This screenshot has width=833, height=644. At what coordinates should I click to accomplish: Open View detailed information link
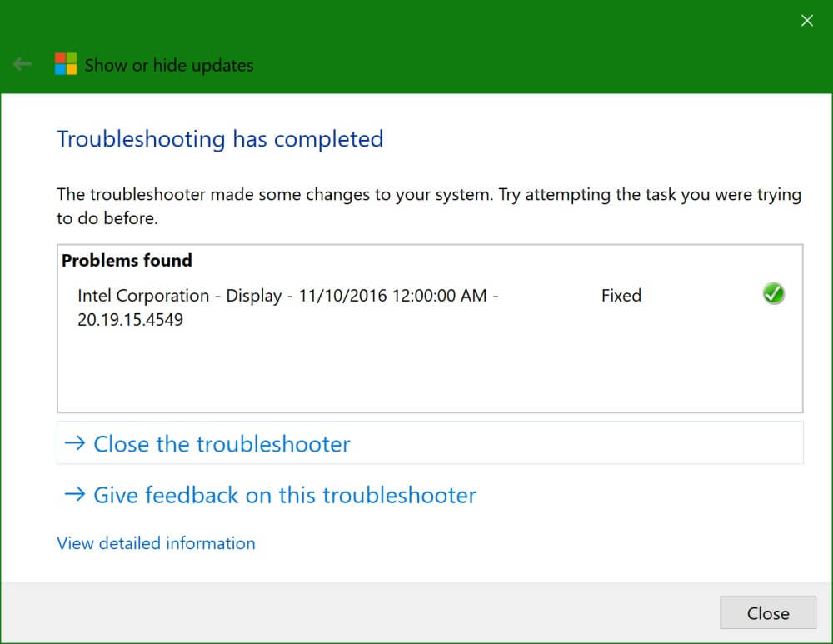157,543
